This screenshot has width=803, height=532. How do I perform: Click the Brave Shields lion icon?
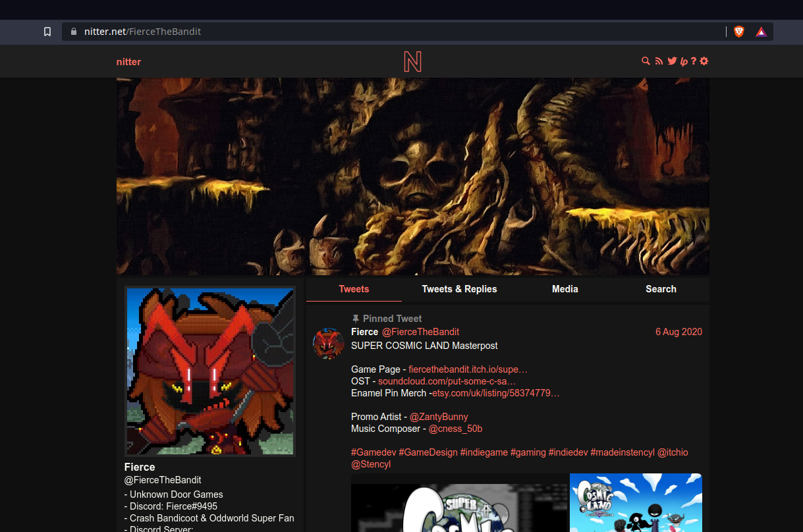(739, 32)
